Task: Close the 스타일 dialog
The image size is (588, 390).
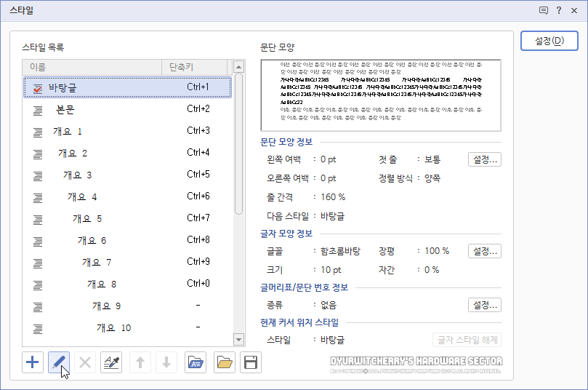Action: [x=574, y=10]
